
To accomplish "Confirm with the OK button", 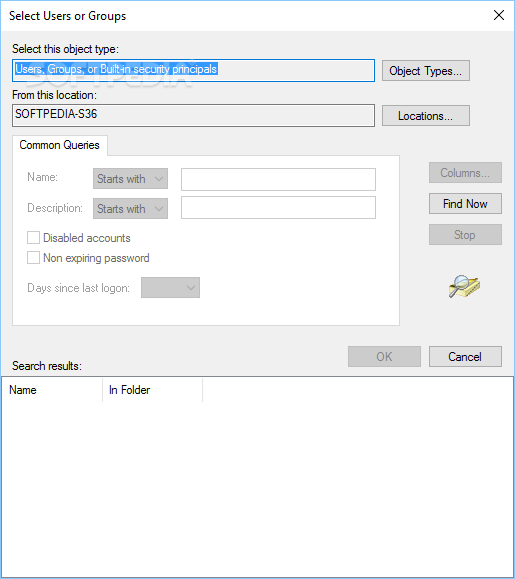I will (x=384, y=357).
